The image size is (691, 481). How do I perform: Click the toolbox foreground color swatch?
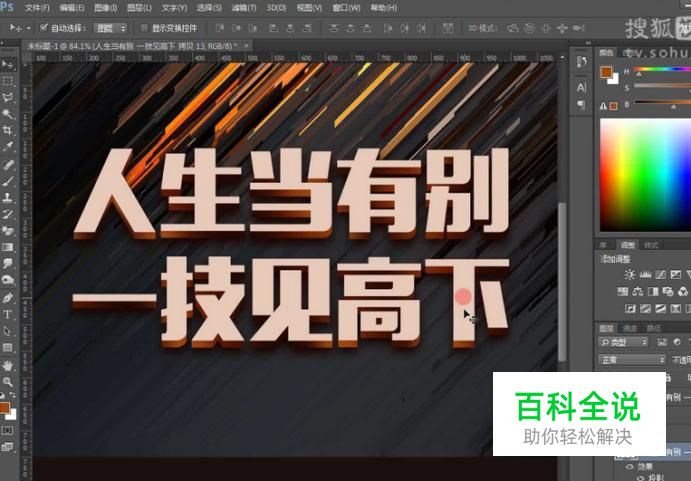click(5, 408)
